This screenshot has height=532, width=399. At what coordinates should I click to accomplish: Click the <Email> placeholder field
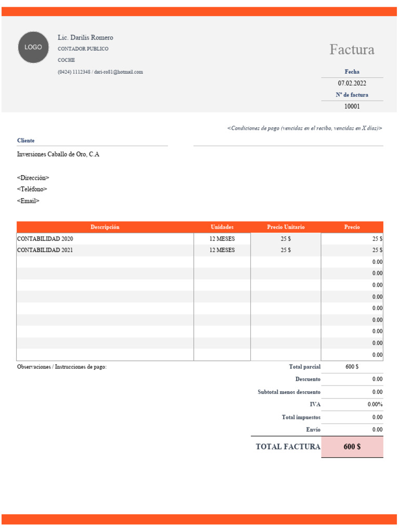click(28, 201)
